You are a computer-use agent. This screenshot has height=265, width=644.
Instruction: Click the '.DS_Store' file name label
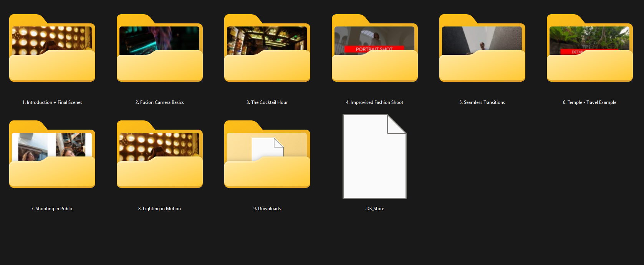coord(374,209)
